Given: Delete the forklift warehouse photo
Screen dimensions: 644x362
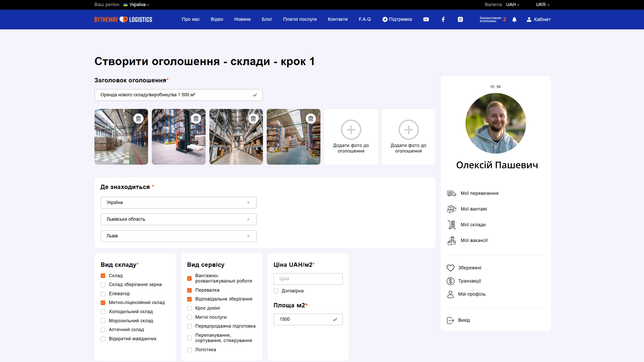Looking at the screenshot, I should click(196, 119).
